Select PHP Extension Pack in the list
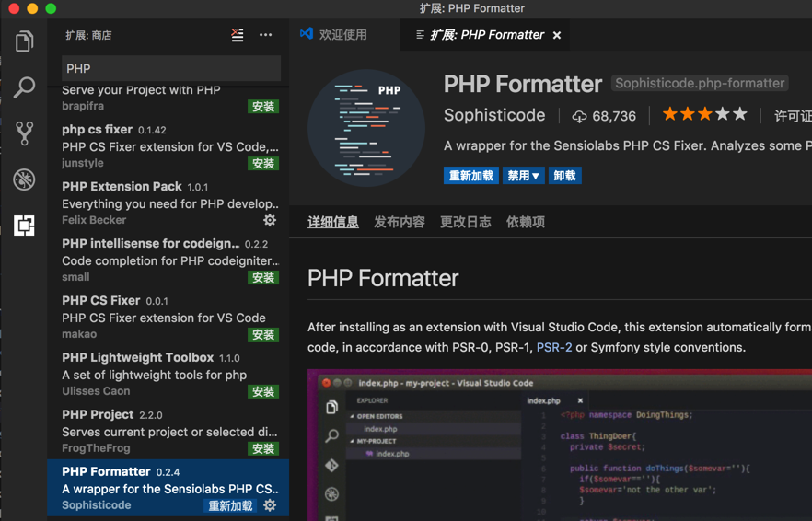This screenshot has width=812, height=521. pos(168,203)
